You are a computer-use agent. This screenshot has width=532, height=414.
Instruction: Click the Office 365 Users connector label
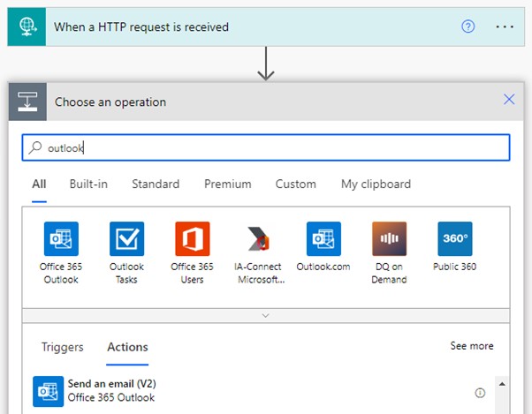pyautogui.click(x=192, y=273)
